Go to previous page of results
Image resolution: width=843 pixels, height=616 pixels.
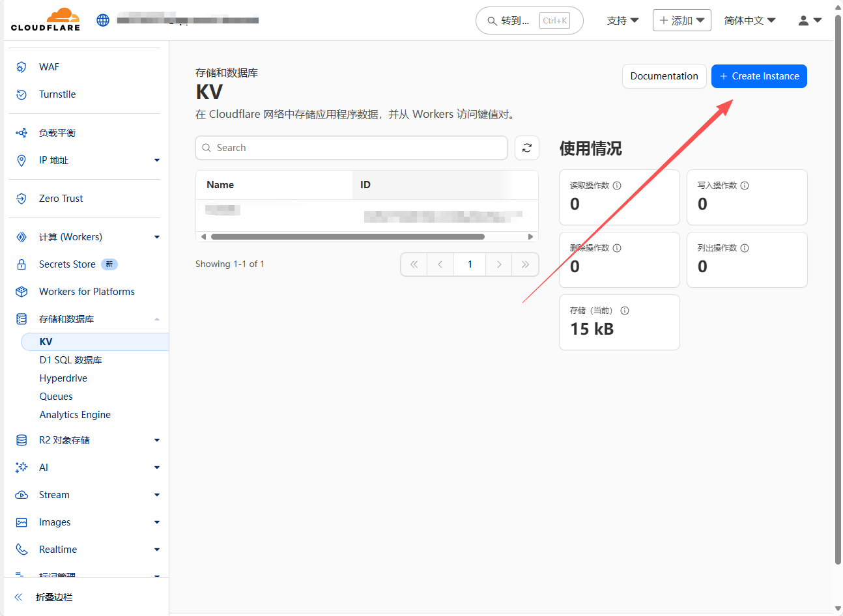tap(440, 264)
